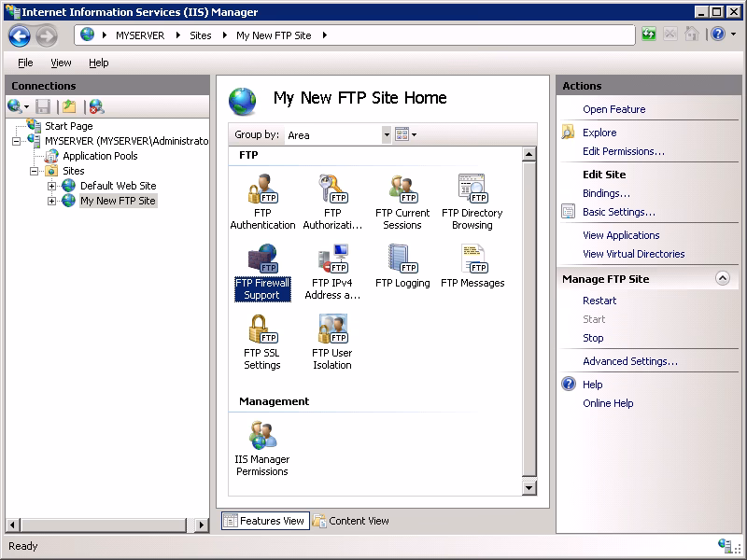This screenshot has height=560, width=747.
Task: Collapse the MYSERVER tree node
Action: click(x=16, y=142)
